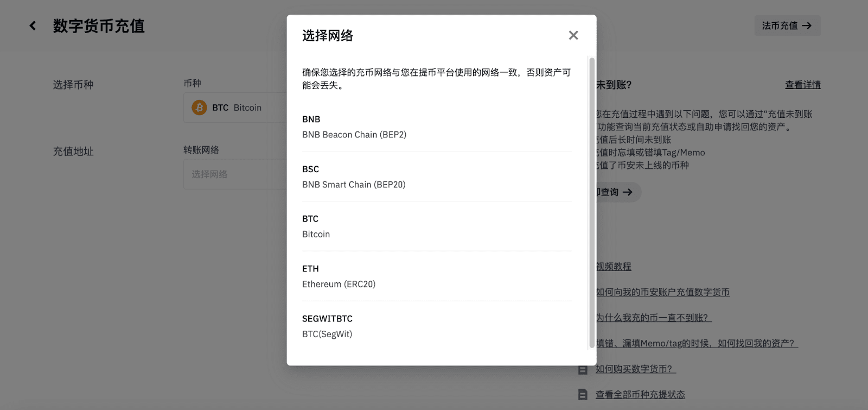Click the Bitcoin coin icon in the 币种 selector
Screen dimensions: 868x410
pyautogui.click(x=199, y=108)
